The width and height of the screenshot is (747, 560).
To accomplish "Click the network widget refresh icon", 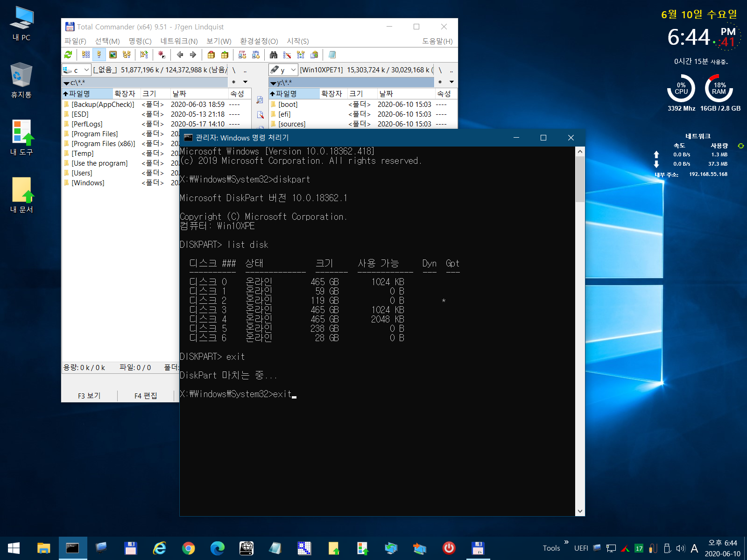I will [x=740, y=146].
